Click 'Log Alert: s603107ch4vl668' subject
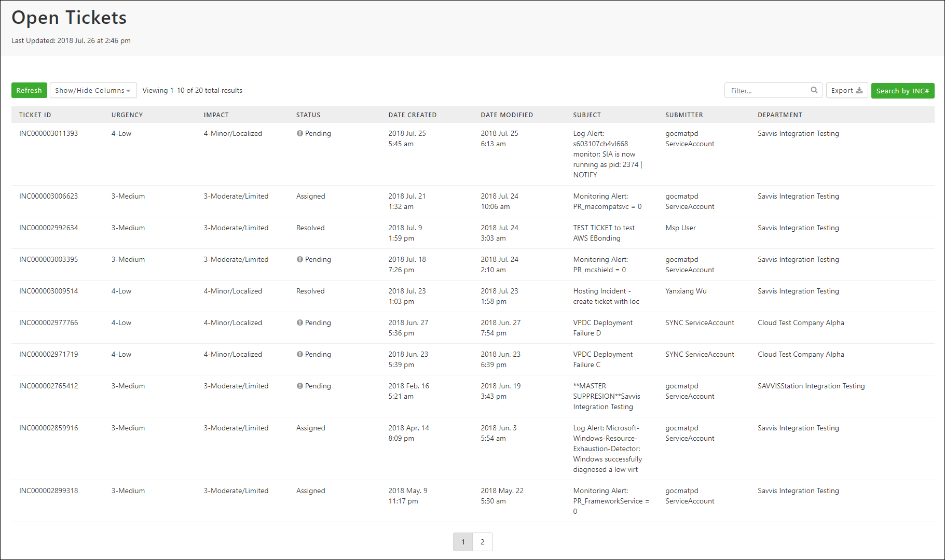This screenshot has height=560, width=945. 608,154
